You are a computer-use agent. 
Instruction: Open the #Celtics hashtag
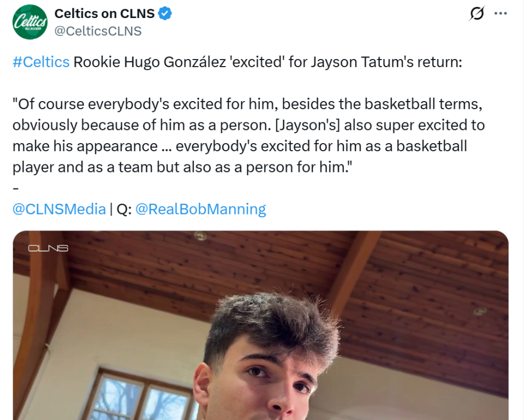[x=41, y=62]
